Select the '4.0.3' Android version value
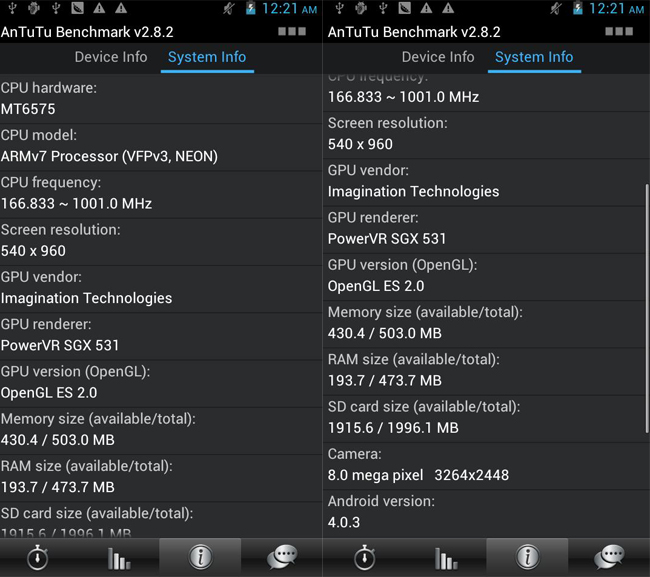The height and width of the screenshot is (577, 650). [x=344, y=522]
